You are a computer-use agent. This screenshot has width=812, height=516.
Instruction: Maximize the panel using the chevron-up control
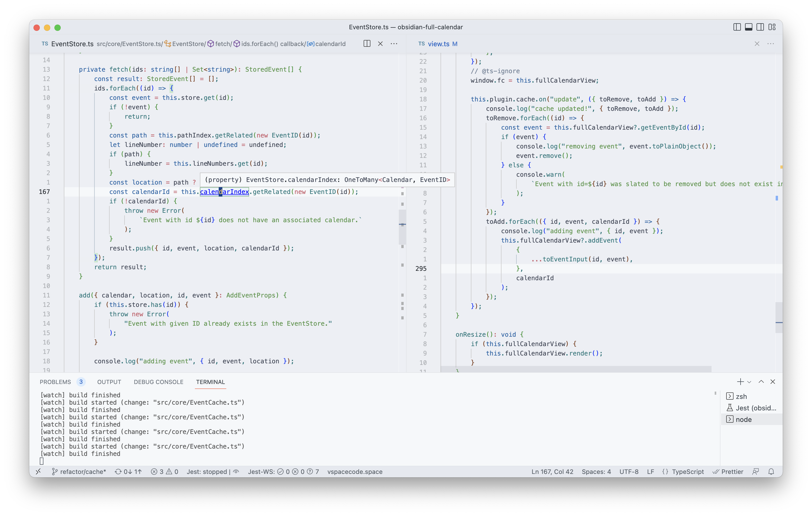click(761, 382)
